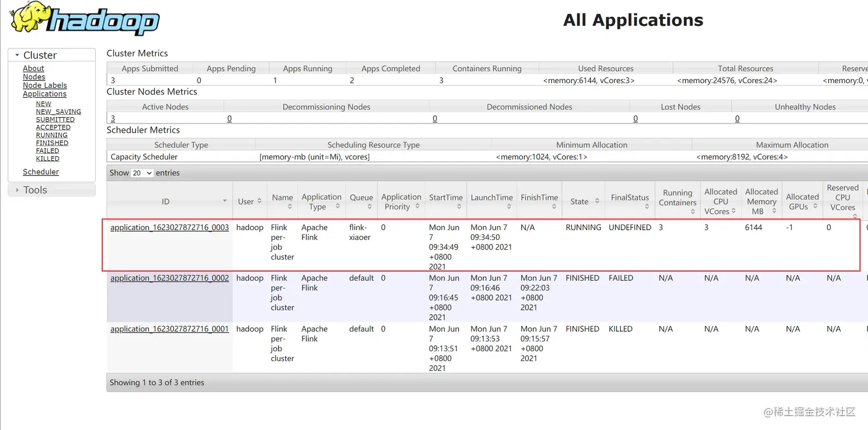Sort table by Application Type column
Screen dimensions: 868x430
pyautogui.click(x=321, y=202)
